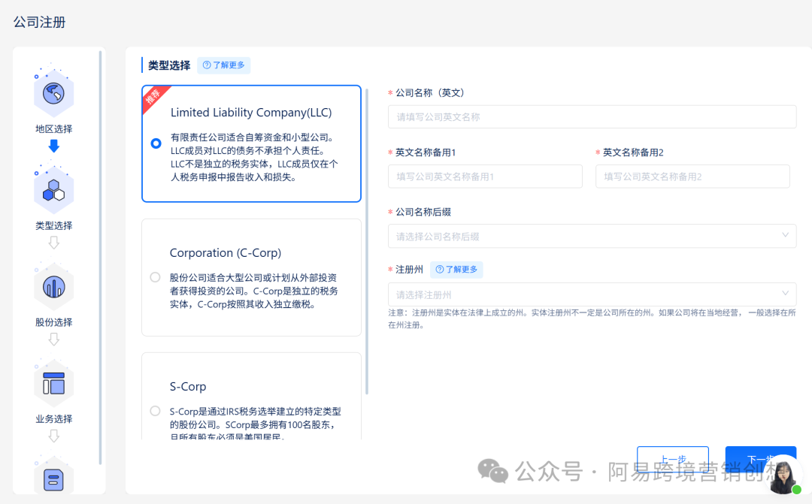Select the Limited Liability Company(LLC) radio button
Image resolution: width=812 pixels, height=504 pixels.
155,144
